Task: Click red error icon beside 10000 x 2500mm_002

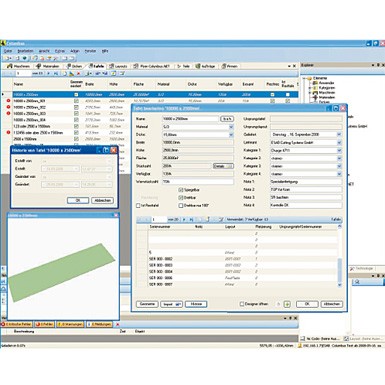Action: [x=8, y=107]
